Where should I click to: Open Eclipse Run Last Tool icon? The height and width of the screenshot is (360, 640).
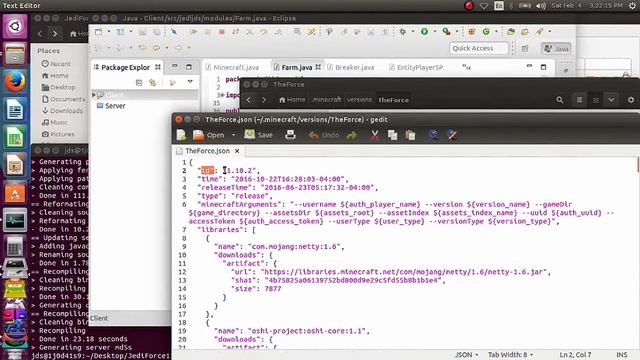tap(447, 31)
